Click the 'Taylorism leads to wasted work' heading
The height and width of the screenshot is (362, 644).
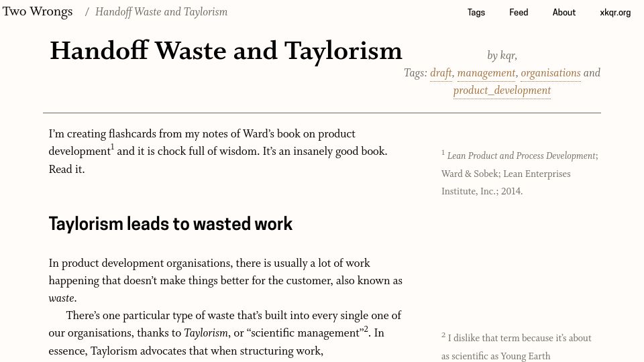pyautogui.click(x=170, y=224)
